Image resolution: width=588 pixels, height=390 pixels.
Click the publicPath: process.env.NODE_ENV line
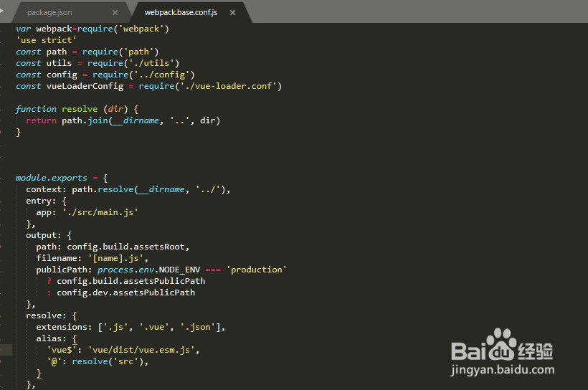tap(161, 270)
